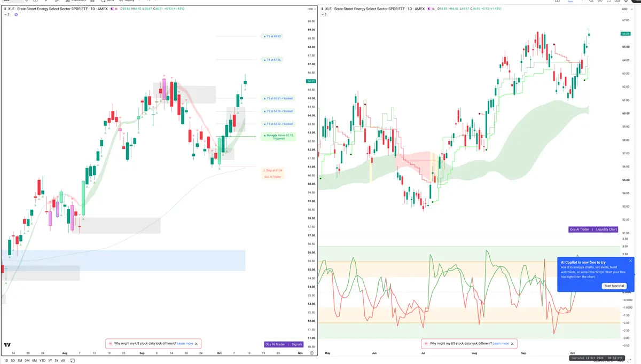Click the Ocs Ai Trader Signals badge
641x364 pixels.
click(284, 344)
